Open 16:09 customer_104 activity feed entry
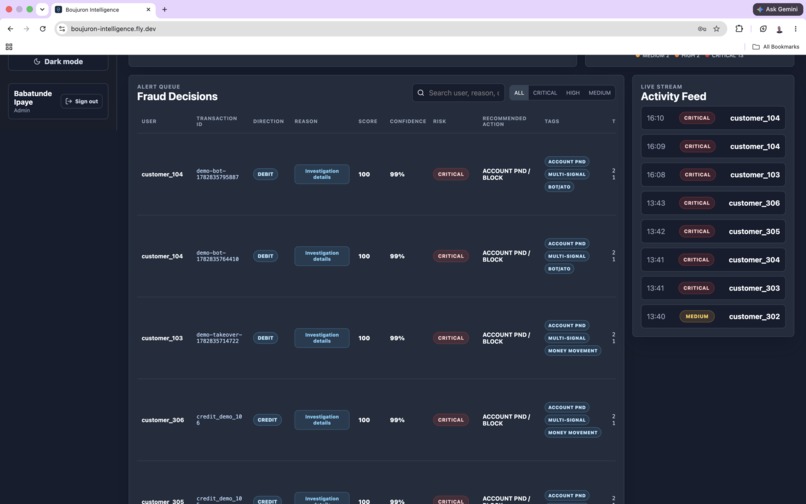The width and height of the screenshot is (806, 504). (x=713, y=147)
